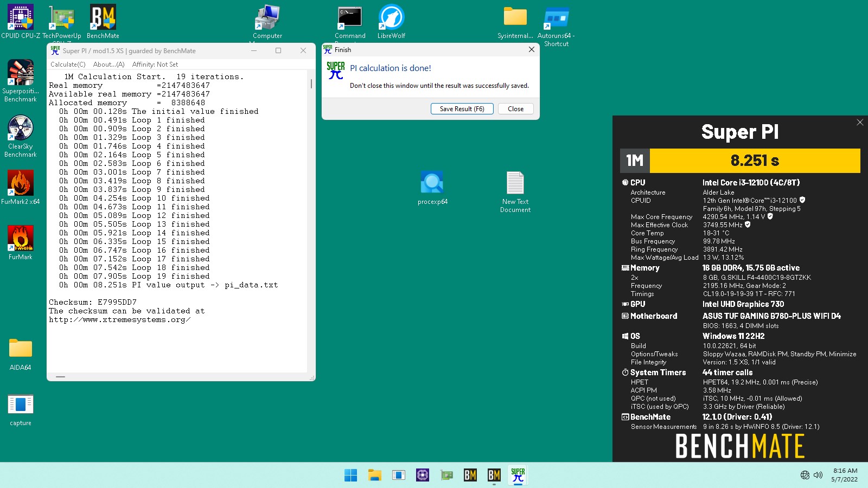The image size is (868, 488).
Task: Open the BenchMate desktop shortcut
Action: [x=103, y=22]
